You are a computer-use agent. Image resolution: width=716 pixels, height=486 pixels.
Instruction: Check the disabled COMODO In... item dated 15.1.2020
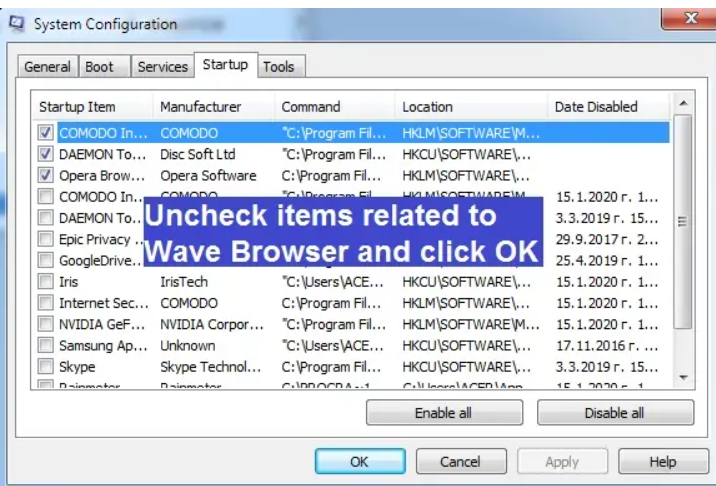tap(45, 197)
